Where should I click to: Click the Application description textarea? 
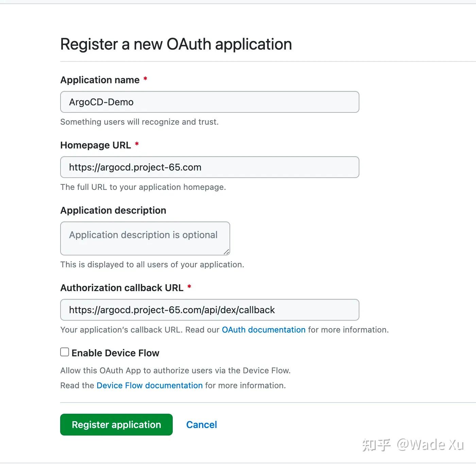click(145, 238)
